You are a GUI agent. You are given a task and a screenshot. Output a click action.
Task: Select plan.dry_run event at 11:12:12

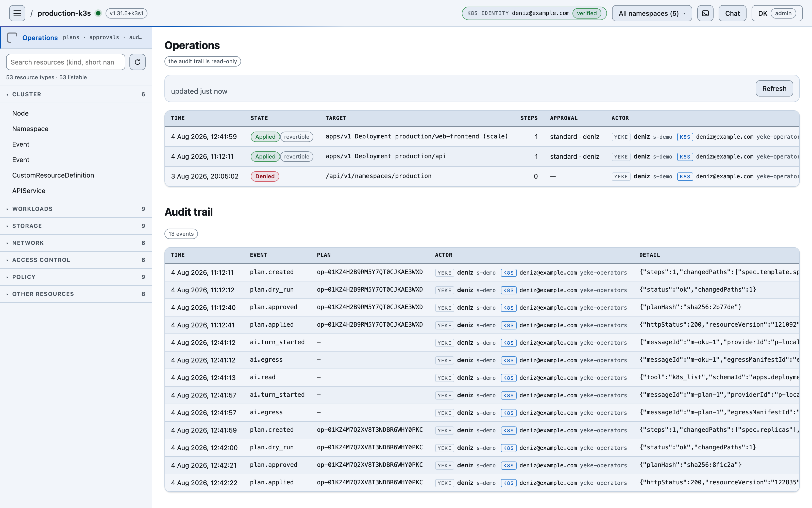tap(272, 290)
